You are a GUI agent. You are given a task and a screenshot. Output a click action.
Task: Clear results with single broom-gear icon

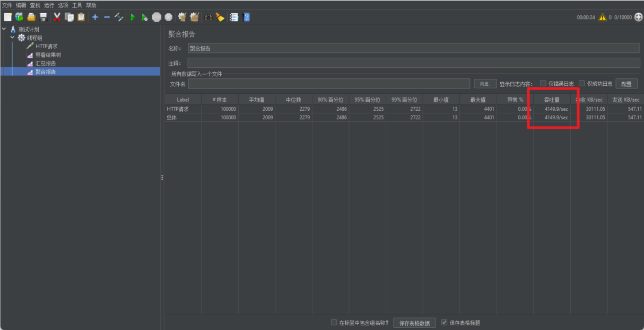(182, 17)
